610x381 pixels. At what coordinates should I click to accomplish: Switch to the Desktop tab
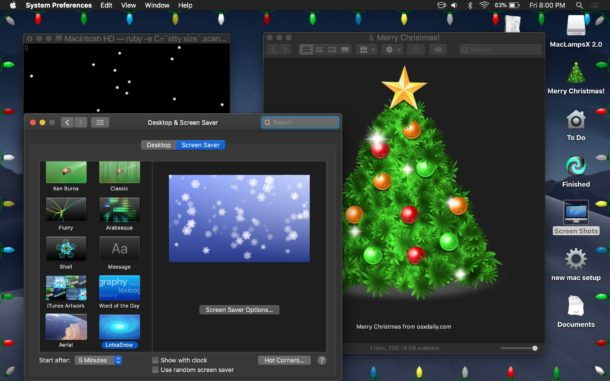[159, 145]
